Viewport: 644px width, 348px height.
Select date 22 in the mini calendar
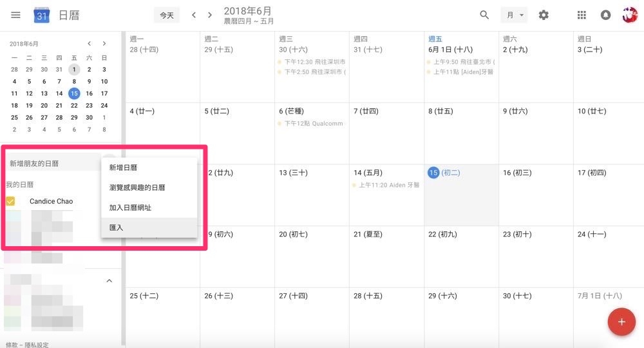[x=74, y=106]
